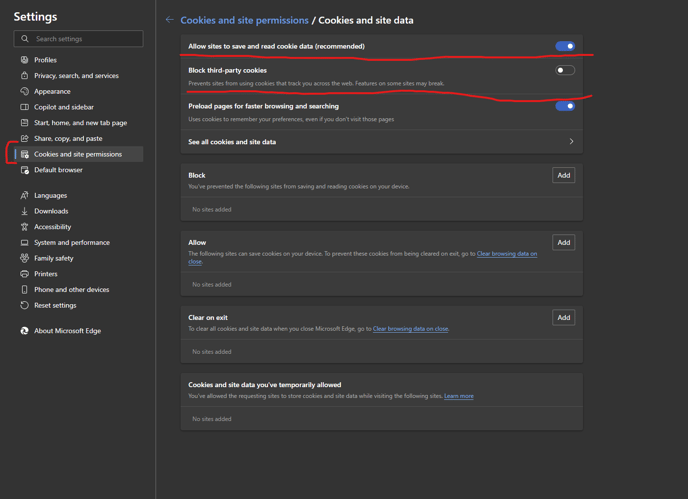
Task: Add a site to the Block list
Action: click(x=563, y=175)
